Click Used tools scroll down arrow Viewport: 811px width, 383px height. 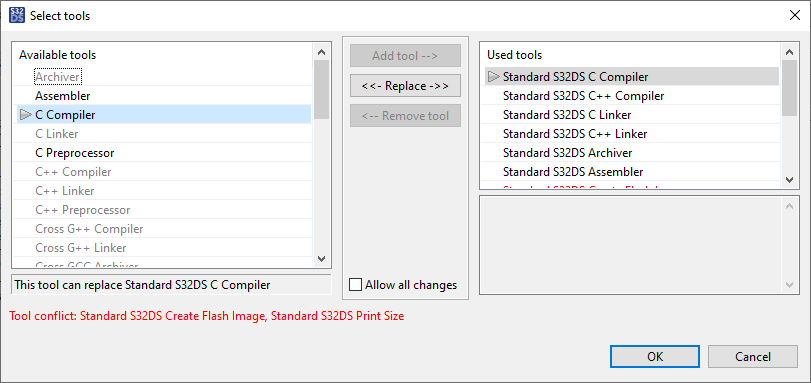coord(789,180)
